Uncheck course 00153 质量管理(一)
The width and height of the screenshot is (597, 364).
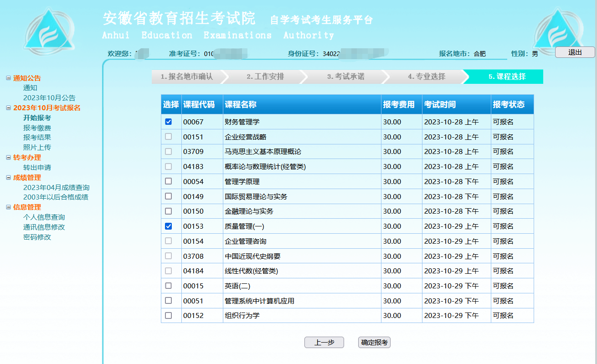pyautogui.click(x=169, y=226)
